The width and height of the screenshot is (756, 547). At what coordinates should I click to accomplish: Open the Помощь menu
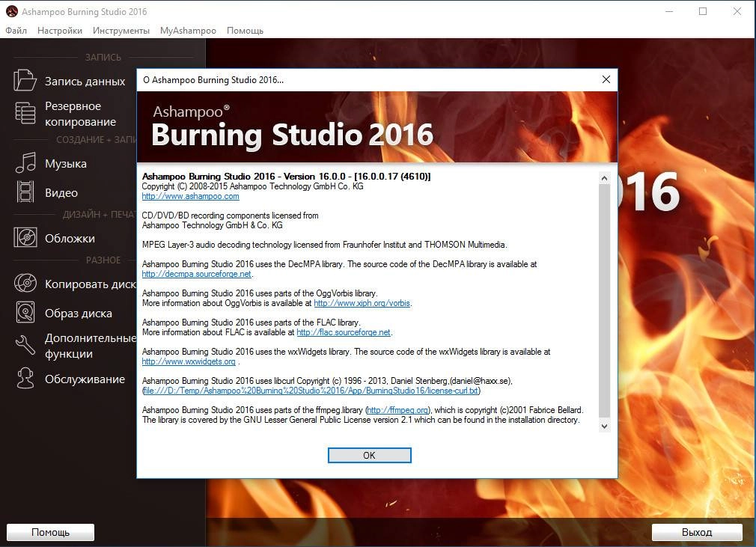245,31
